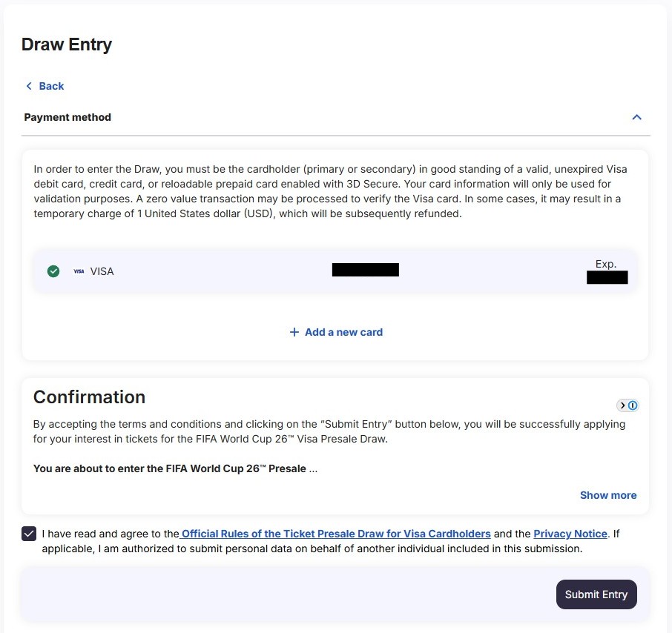Screen dimensions: 672x633
Task: Collapse the Payment method section chevron
Action: [637, 117]
